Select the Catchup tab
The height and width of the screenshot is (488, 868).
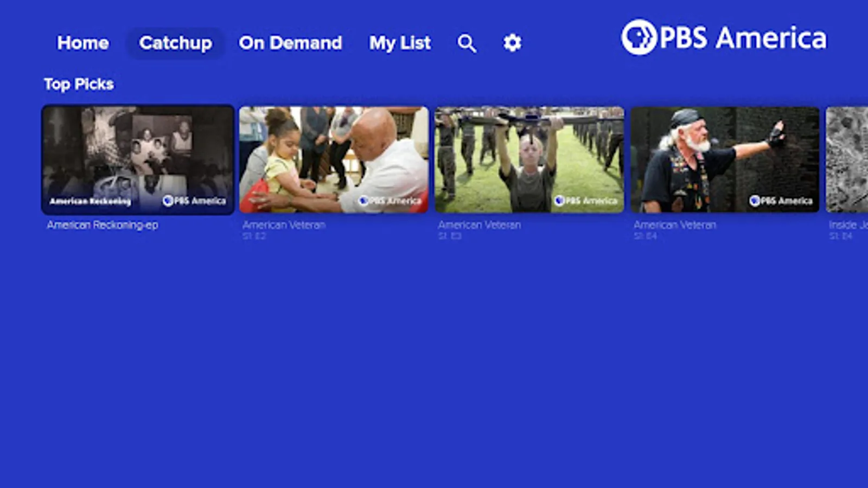tap(175, 43)
